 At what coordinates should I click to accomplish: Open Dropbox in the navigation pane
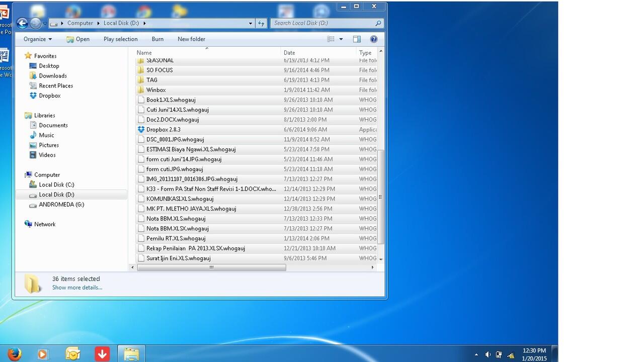[x=50, y=96]
